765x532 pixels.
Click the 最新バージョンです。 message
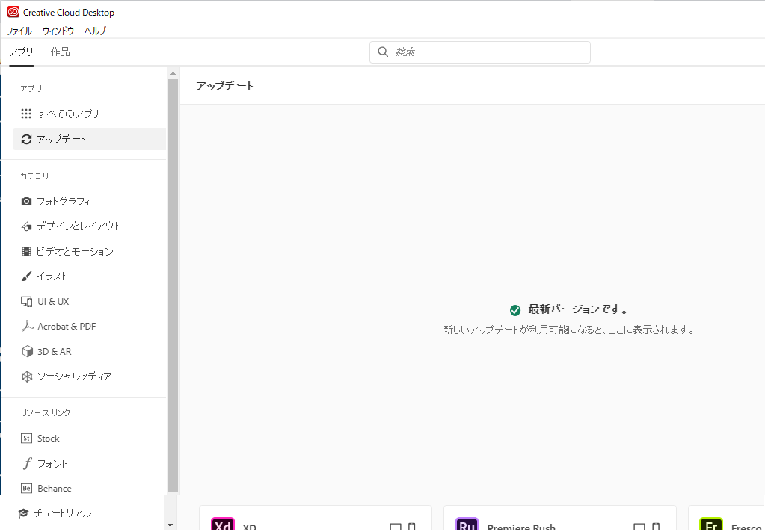pyautogui.click(x=578, y=309)
